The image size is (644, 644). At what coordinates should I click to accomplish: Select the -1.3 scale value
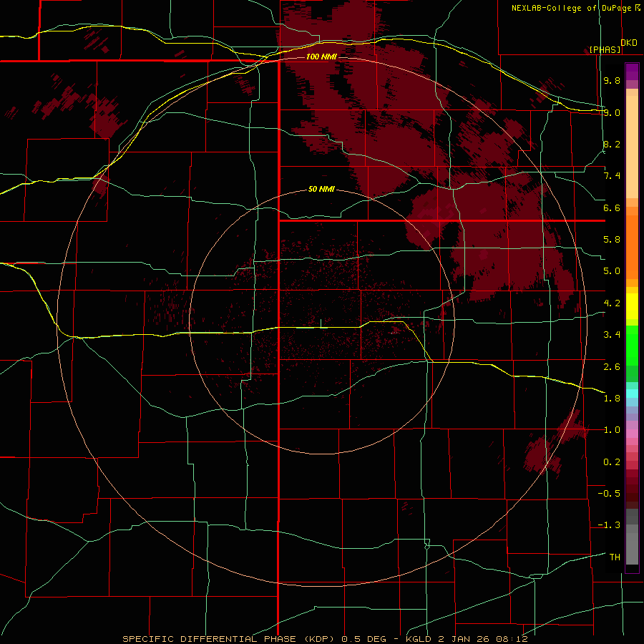[609, 525]
